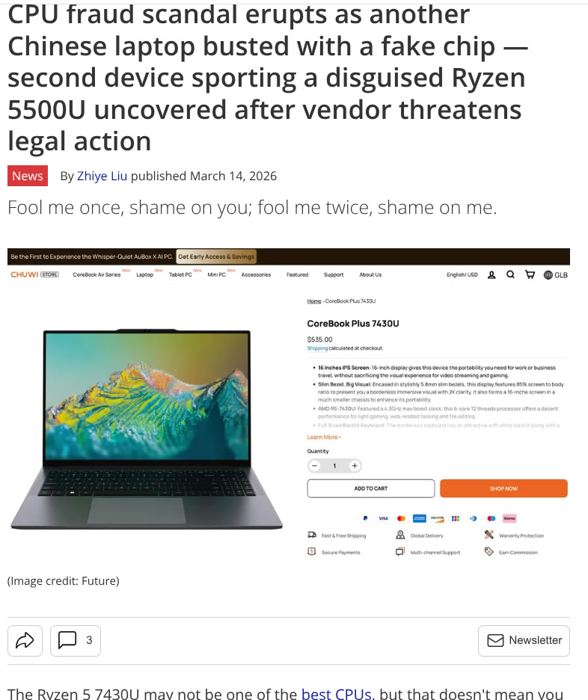Select the CoreBook Air Series menu item
This screenshot has width=588, height=700.
[x=97, y=274]
